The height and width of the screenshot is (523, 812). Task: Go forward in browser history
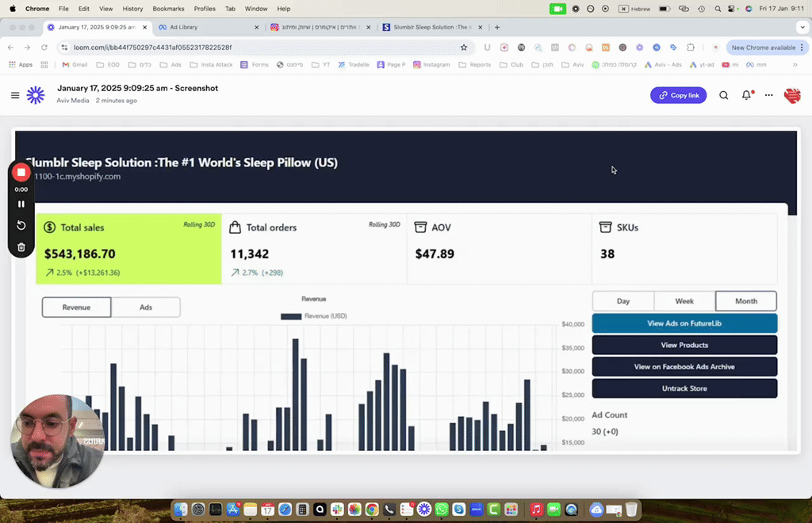pos(28,47)
